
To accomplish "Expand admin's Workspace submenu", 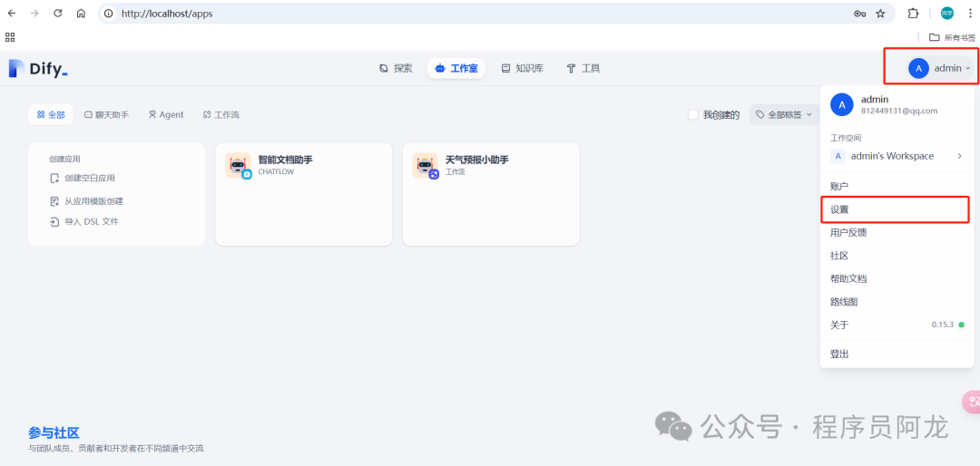I will (x=897, y=156).
